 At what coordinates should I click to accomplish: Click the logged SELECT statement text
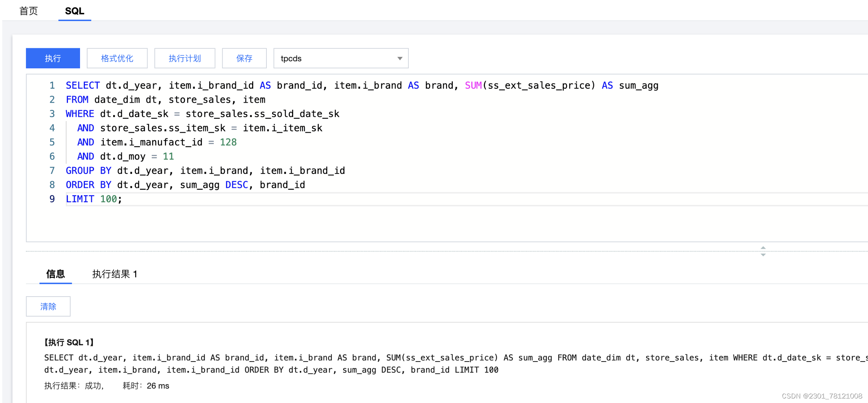(456, 363)
